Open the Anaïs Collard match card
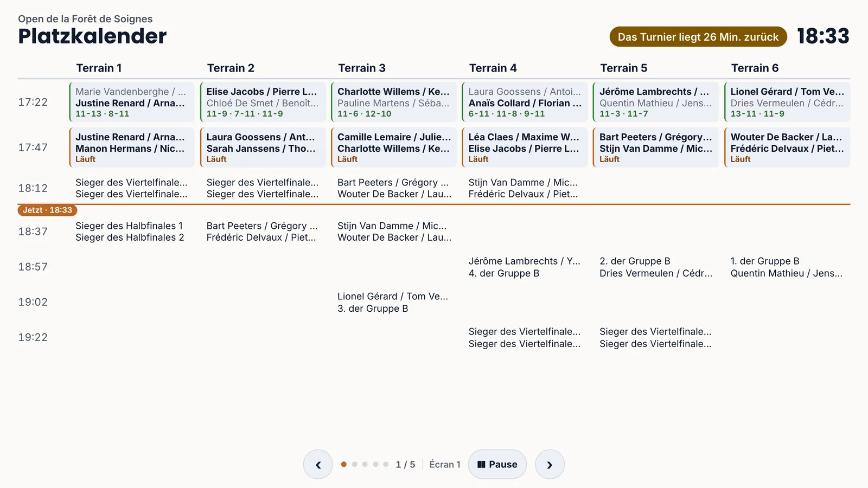868x488 pixels. click(x=525, y=102)
